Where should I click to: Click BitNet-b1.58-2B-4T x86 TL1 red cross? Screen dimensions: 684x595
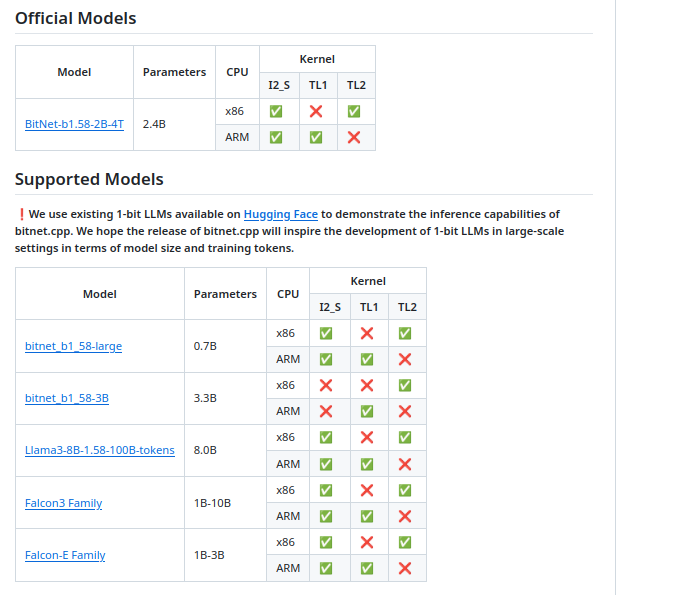(317, 111)
